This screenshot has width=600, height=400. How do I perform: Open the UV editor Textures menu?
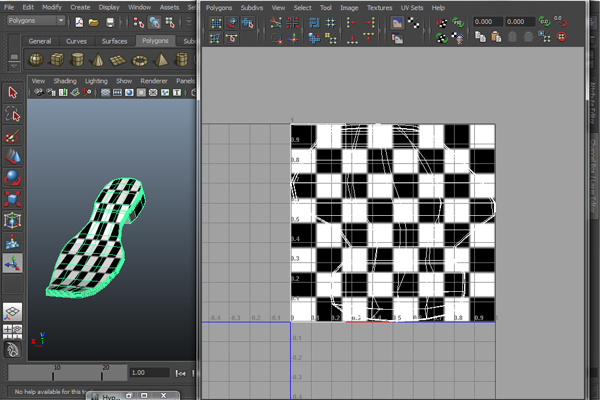click(x=379, y=8)
